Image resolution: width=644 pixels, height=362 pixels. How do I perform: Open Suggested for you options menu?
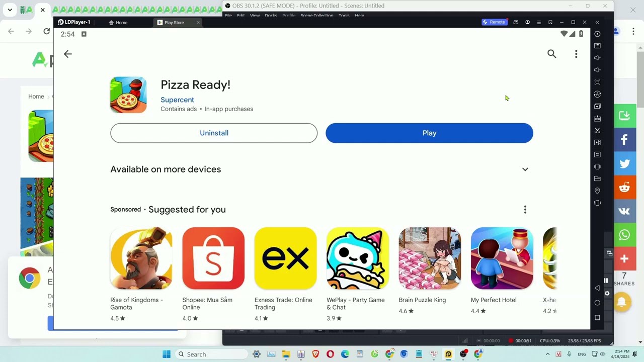[x=525, y=210]
